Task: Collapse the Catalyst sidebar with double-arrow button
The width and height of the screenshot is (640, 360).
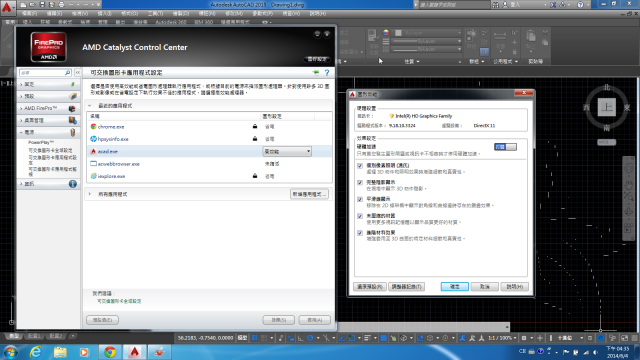Action: click(78, 72)
